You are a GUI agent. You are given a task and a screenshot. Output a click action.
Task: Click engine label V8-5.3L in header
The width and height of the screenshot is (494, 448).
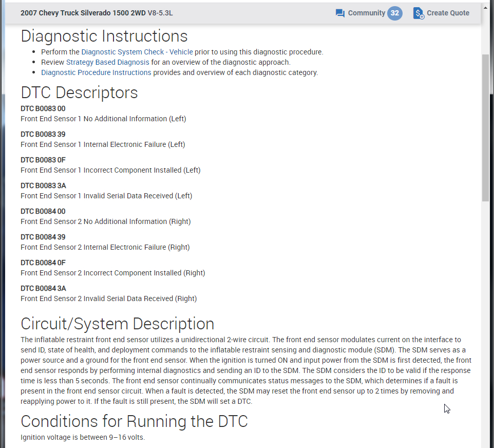click(x=160, y=13)
